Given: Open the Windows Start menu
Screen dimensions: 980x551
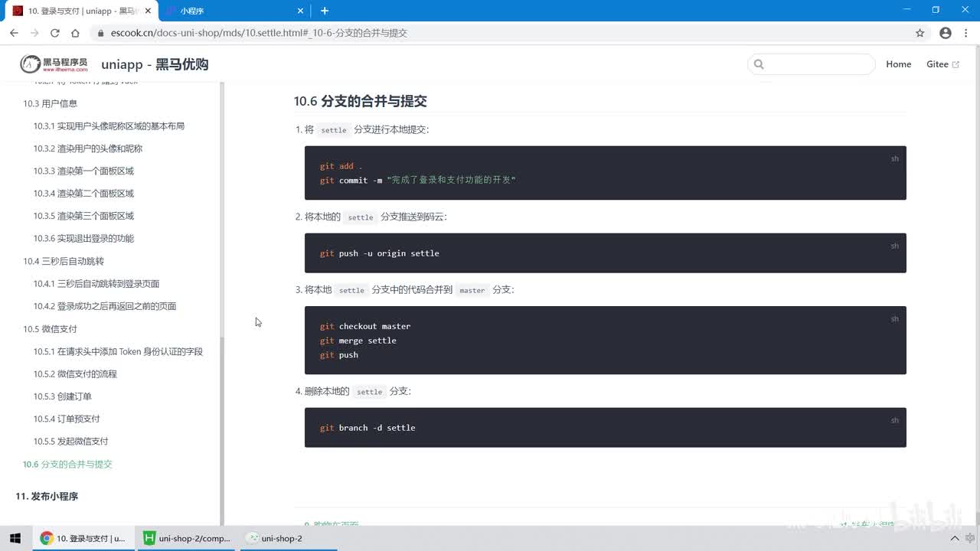Looking at the screenshot, I should coord(15,538).
